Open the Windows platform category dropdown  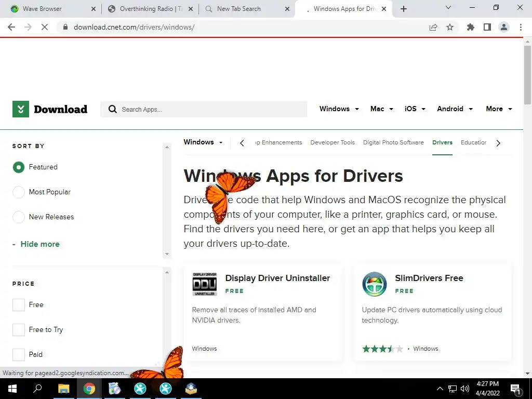coord(203,142)
